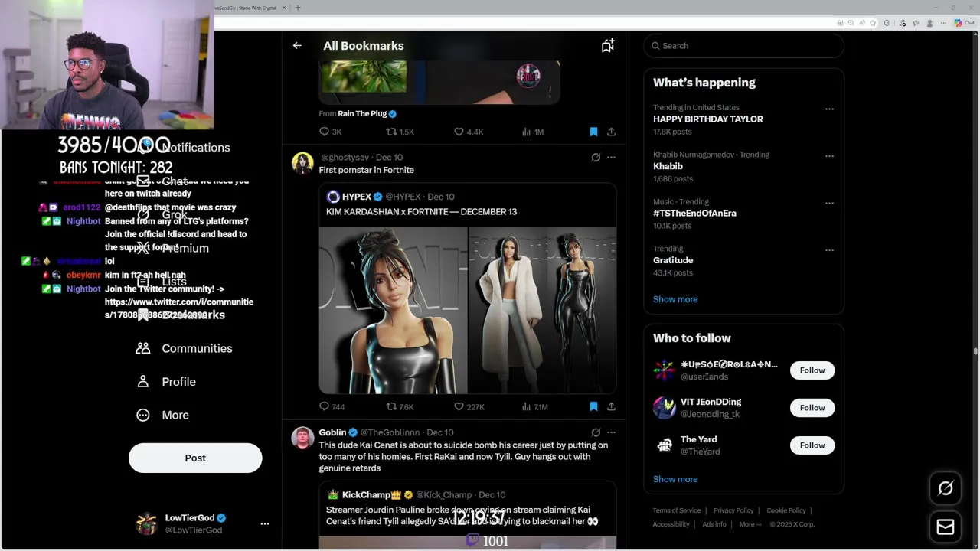Show more Who to follow suggestions
The width and height of the screenshot is (980, 551).
click(675, 479)
